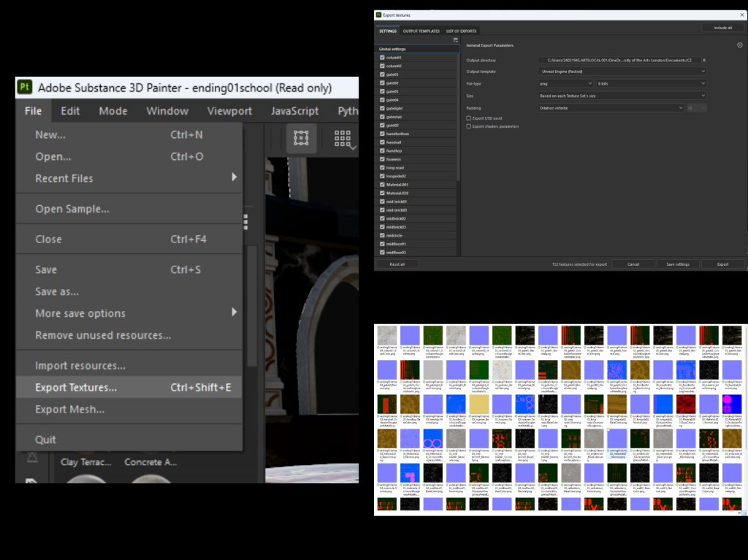Screen dimensions: 748x560
Task: Click the selection frame icon in toolbar
Action: click(x=301, y=137)
